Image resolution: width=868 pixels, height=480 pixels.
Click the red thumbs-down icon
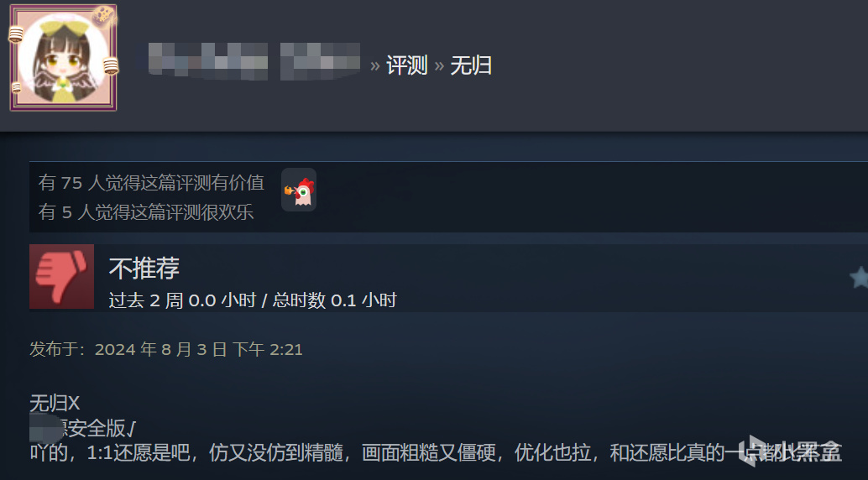pos(61,276)
